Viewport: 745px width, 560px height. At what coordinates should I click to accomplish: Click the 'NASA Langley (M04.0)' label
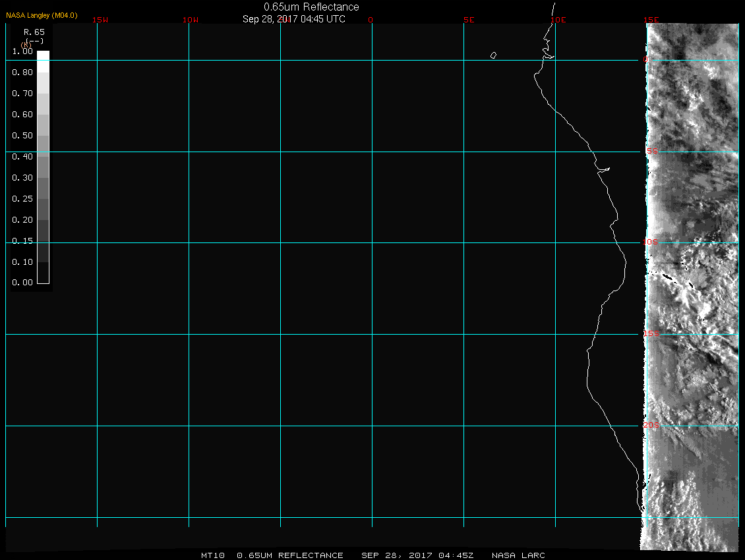point(42,16)
